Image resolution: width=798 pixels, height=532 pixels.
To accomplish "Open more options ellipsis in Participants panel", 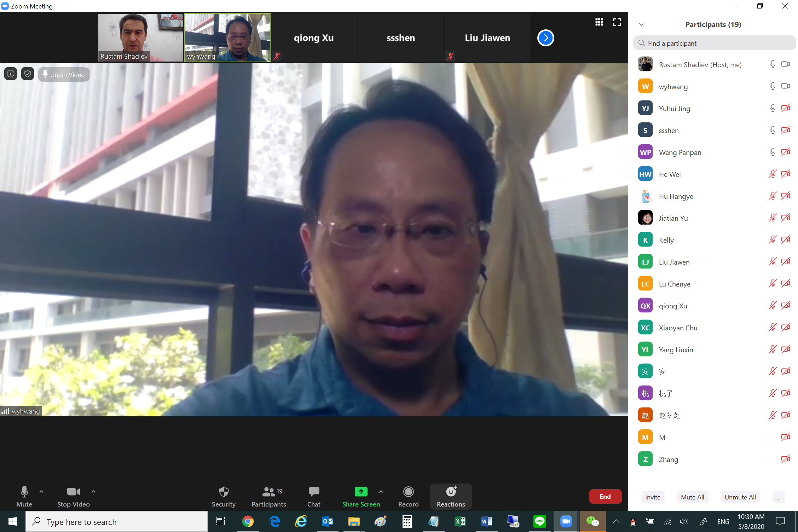I will 778,497.
